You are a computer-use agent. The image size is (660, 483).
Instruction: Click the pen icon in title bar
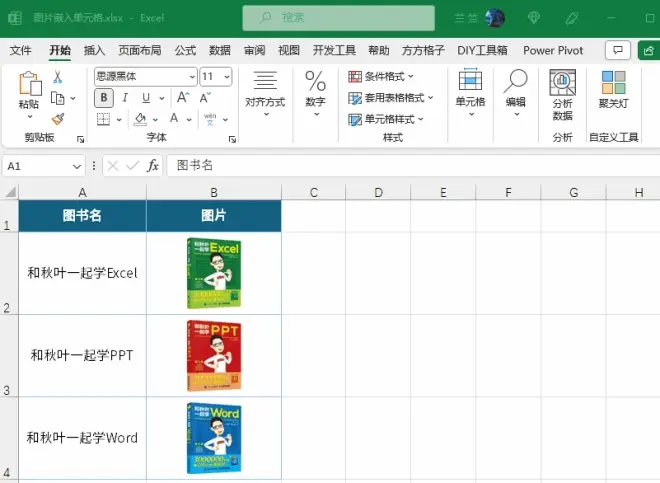pos(572,18)
